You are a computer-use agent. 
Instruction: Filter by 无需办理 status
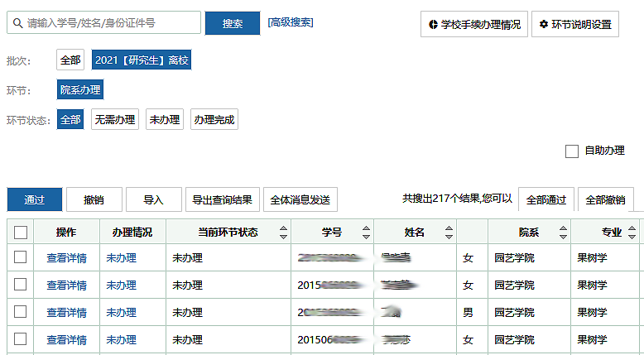[115, 119]
